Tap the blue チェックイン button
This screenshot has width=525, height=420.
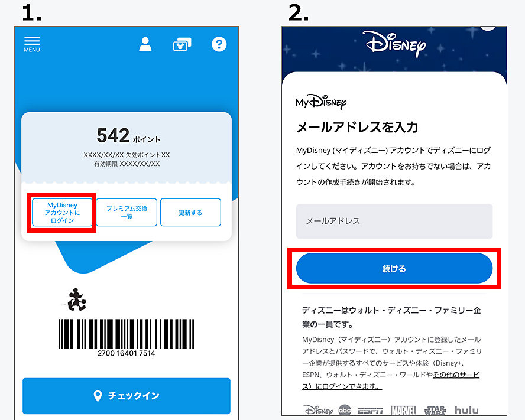(x=127, y=396)
